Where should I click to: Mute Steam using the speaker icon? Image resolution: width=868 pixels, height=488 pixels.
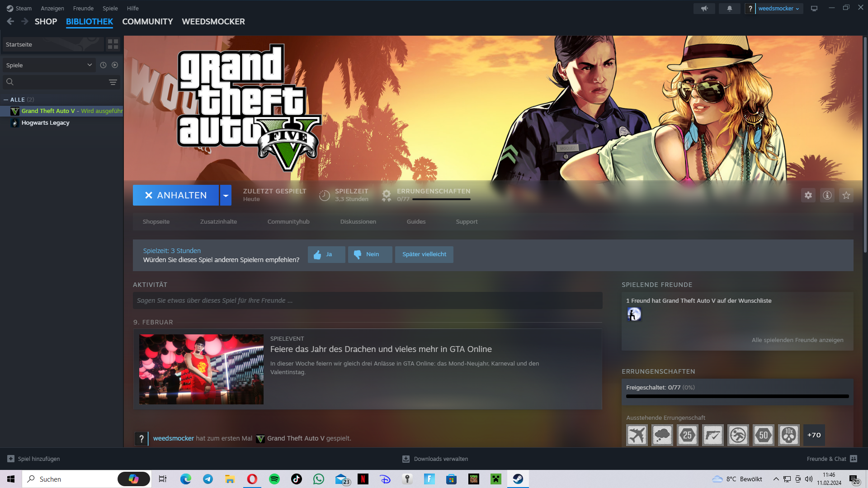pyautogui.click(x=704, y=8)
